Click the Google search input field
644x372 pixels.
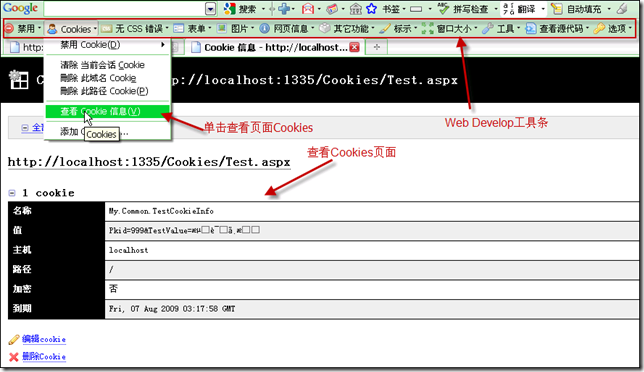pos(124,9)
